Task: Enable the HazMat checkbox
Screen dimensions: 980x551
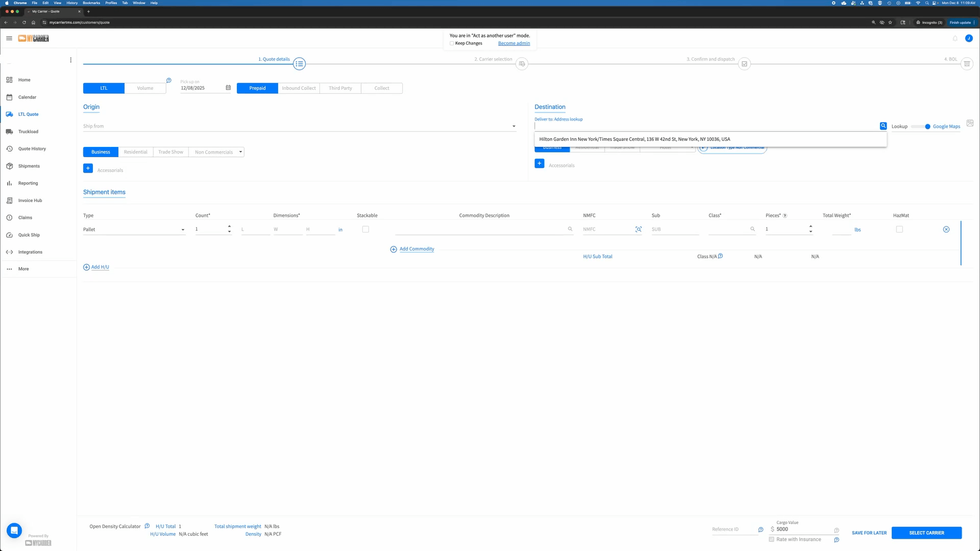Action: (899, 230)
